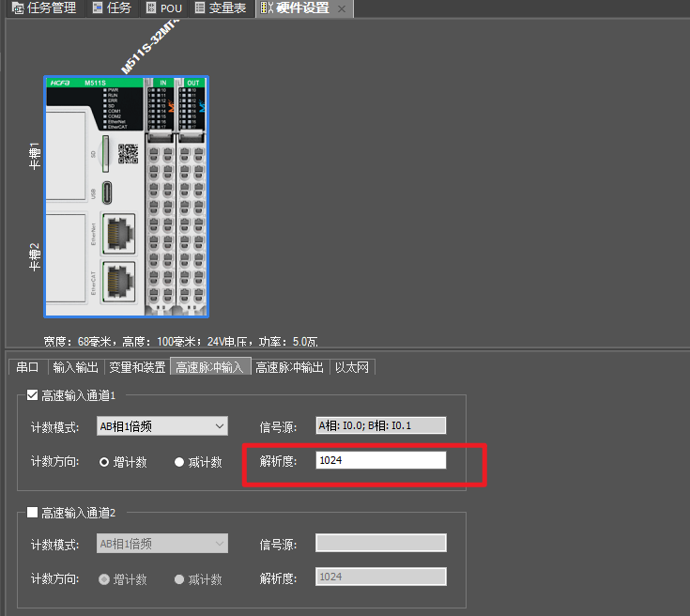Click channel 1 解析度 input field
The width and height of the screenshot is (690, 616).
[x=380, y=460]
